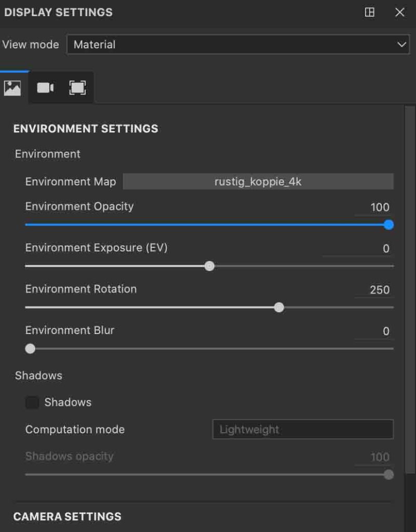Enable the Shadows checkbox
This screenshot has height=532, width=416.
[x=32, y=402]
